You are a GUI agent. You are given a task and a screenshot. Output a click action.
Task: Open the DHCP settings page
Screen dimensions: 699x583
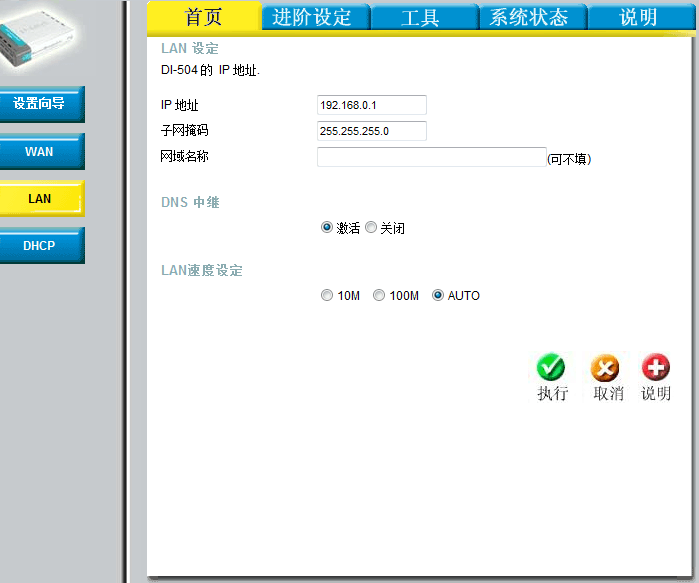pyautogui.click(x=41, y=245)
